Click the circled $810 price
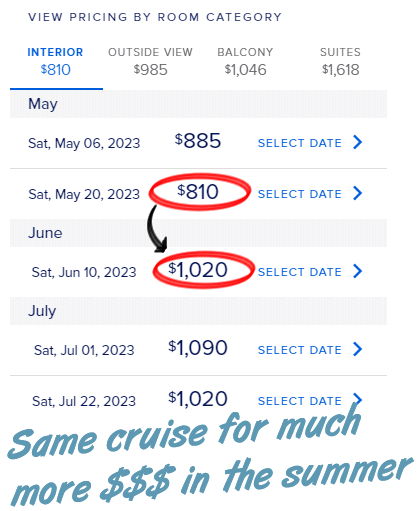 coord(198,192)
